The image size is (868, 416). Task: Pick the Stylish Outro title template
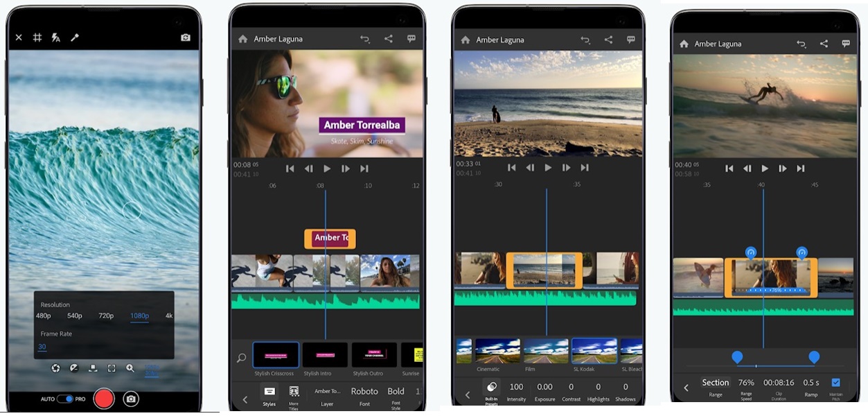pyautogui.click(x=374, y=355)
